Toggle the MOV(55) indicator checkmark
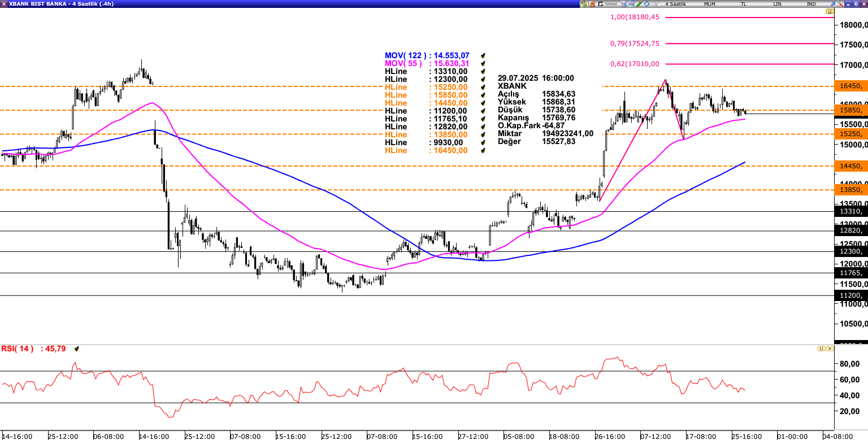The height and width of the screenshot is (440, 868). coord(483,63)
